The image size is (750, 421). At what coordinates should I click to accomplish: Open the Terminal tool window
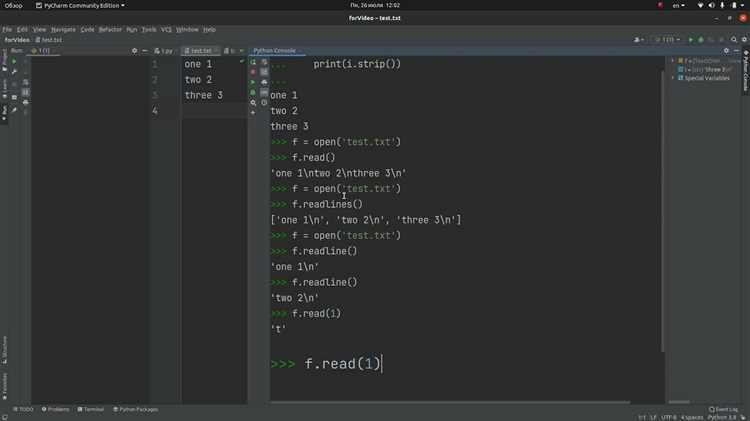click(x=91, y=410)
